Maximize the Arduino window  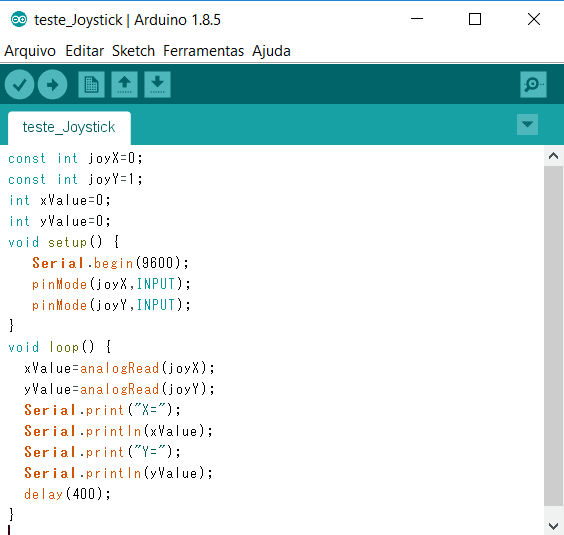475,19
